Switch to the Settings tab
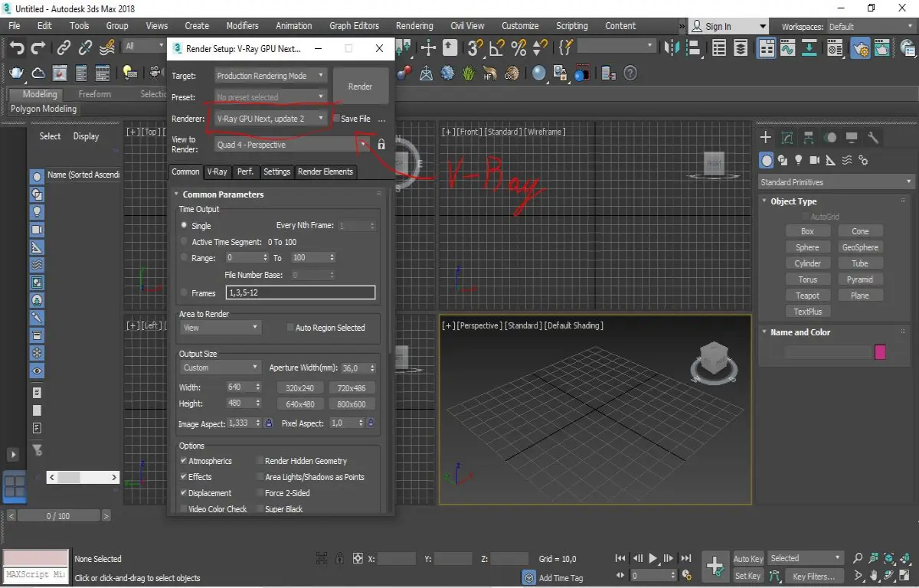The image size is (919, 588). coord(276,171)
